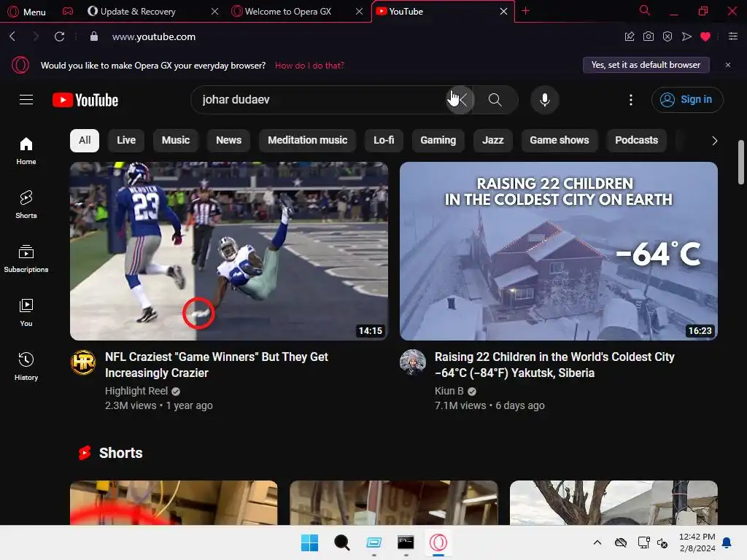The height and width of the screenshot is (560, 747).
Task: Open the Opera GX Menu button
Action: [27, 12]
